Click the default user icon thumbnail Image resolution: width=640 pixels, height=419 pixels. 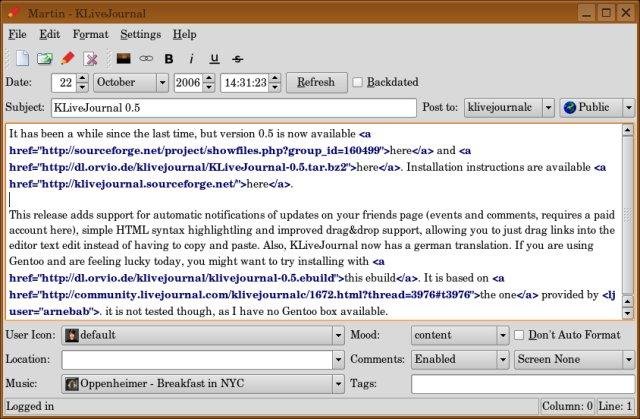pos(72,335)
